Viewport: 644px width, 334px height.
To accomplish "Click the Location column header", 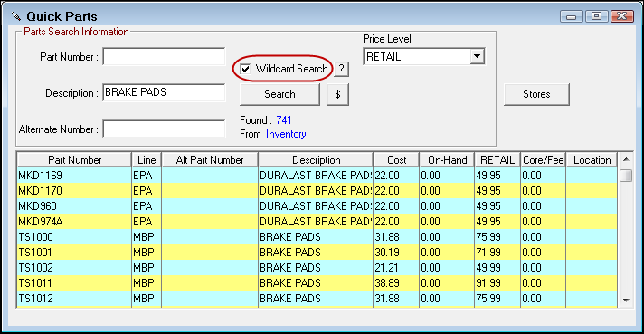I will coord(592,160).
